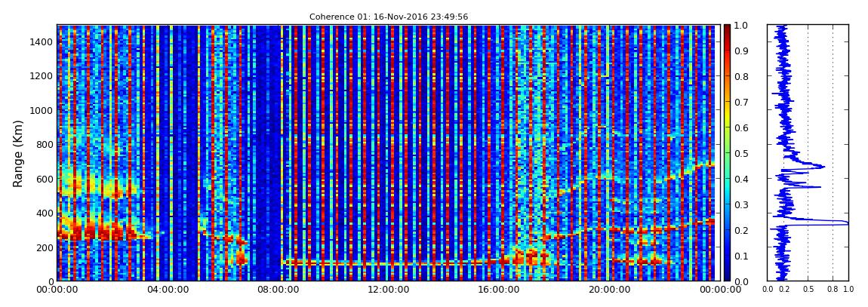
Task: Click the "Range (Km)" y-axis label
Action: pyautogui.click(x=17, y=153)
